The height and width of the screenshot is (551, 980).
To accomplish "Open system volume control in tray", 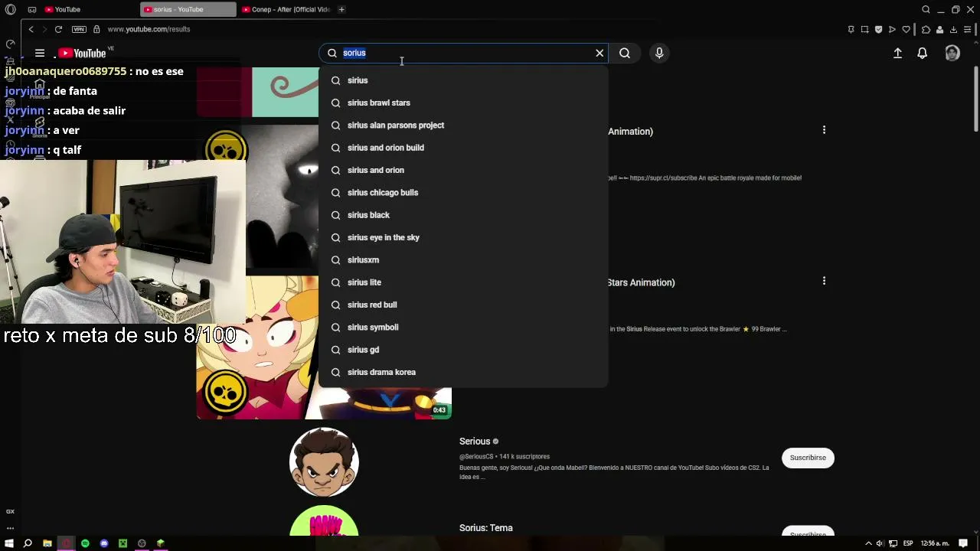I will pos(880,543).
